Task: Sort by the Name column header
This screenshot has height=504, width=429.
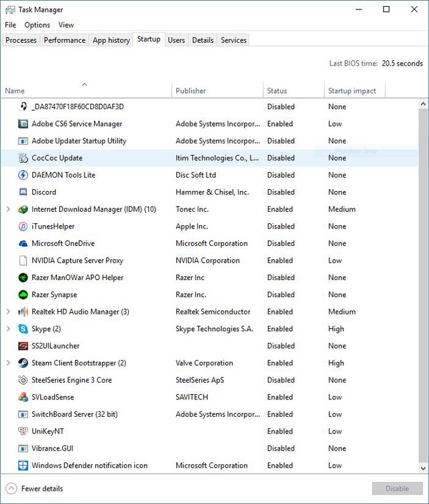Action: click(x=86, y=88)
